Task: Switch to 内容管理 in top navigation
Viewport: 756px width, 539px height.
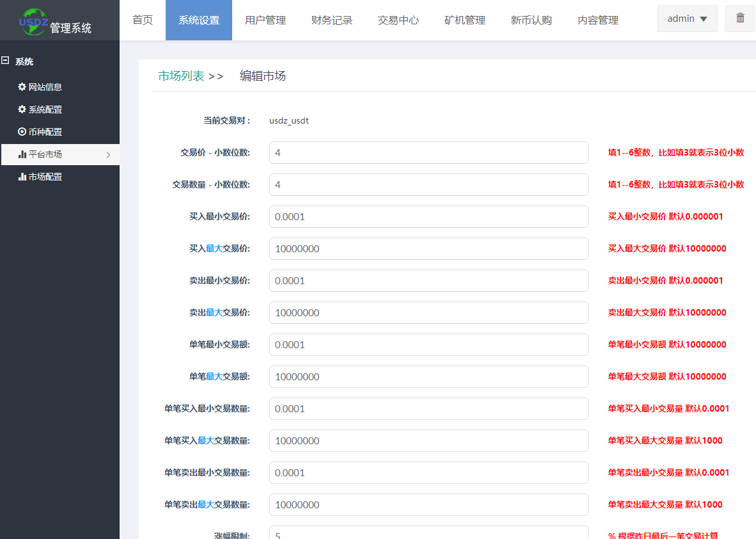Action: [597, 20]
